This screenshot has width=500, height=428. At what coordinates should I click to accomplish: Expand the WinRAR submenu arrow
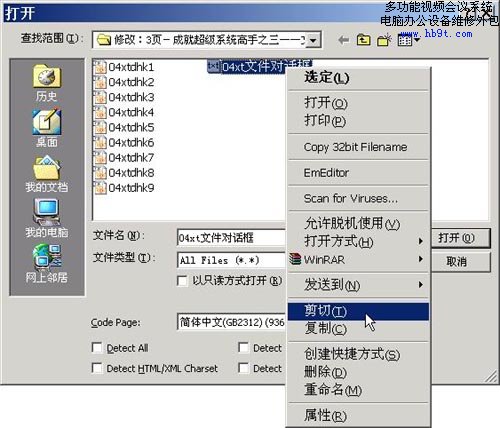(421, 259)
